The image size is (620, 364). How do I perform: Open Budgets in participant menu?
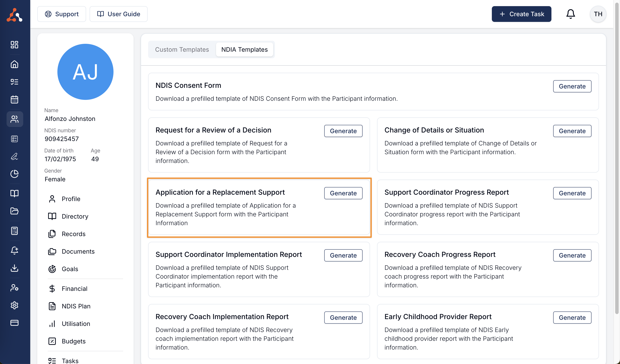click(74, 341)
